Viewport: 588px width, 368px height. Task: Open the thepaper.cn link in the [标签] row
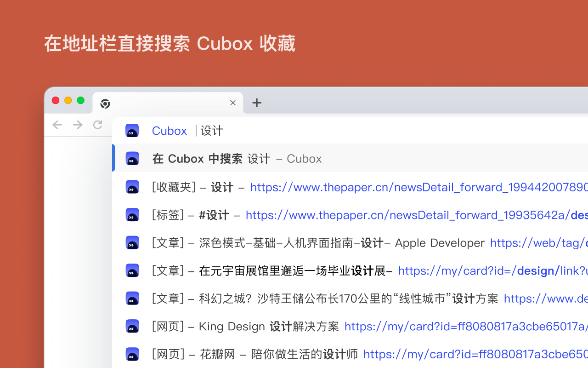coord(417,215)
